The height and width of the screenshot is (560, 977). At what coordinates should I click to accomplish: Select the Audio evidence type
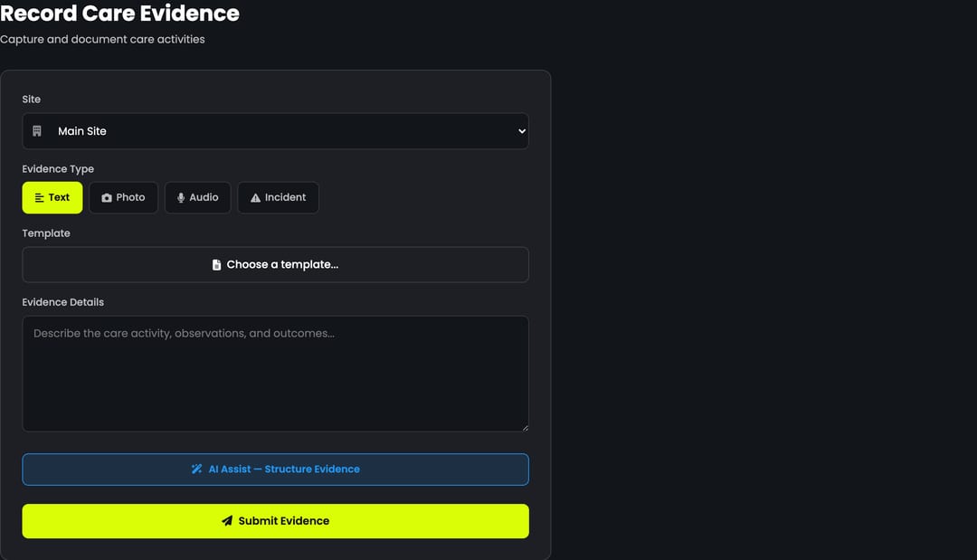coord(197,197)
